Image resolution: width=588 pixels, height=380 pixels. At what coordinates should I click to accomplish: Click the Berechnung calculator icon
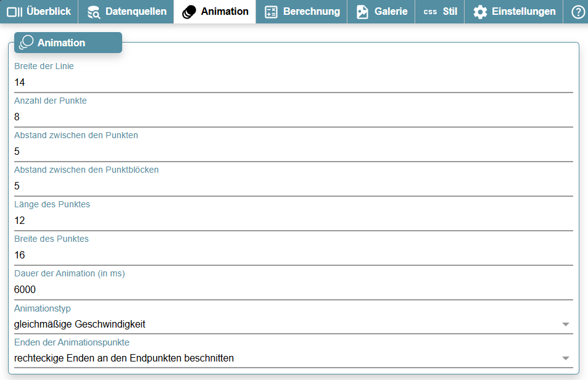(271, 12)
